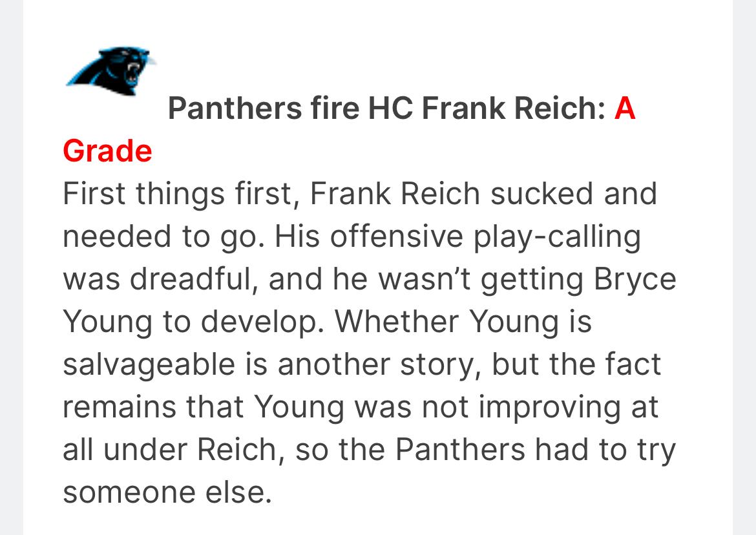
Task: Click the phrase "not improving"
Action: (505, 407)
